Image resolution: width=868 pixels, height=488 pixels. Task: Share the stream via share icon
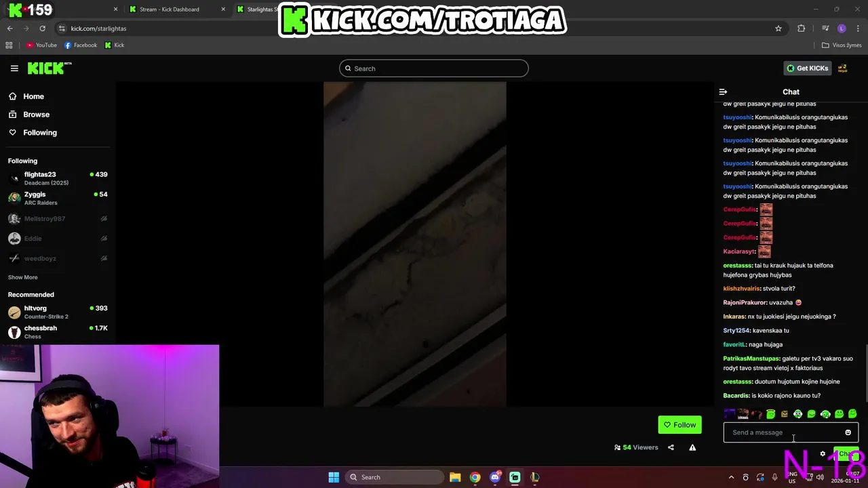click(671, 447)
